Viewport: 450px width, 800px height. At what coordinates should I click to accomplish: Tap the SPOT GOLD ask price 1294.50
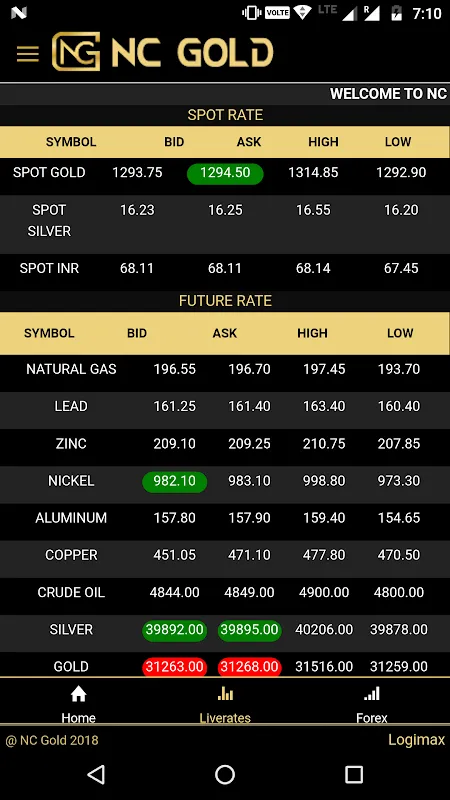pos(225,173)
